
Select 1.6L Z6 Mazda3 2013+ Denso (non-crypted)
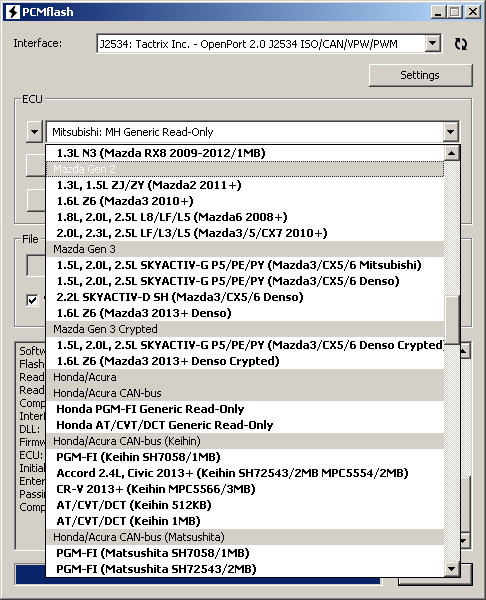point(245,313)
